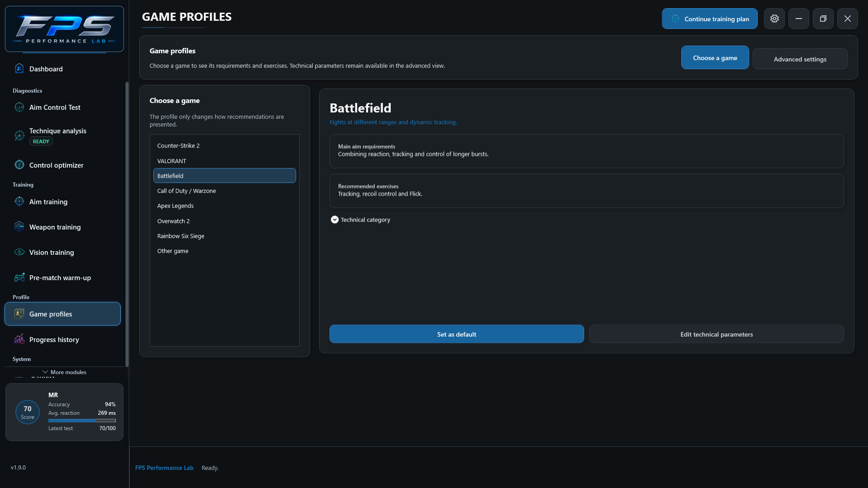Switch to the Advanced settings tab
This screenshot has width=868, height=488.
800,59
